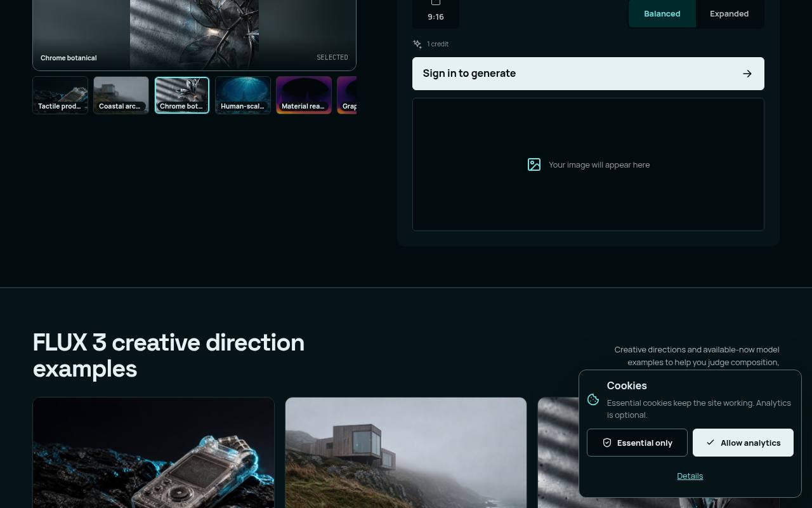The image size is (812, 508).
Task: Choose Essential only cookies
Action: click(x=637, y=443)
